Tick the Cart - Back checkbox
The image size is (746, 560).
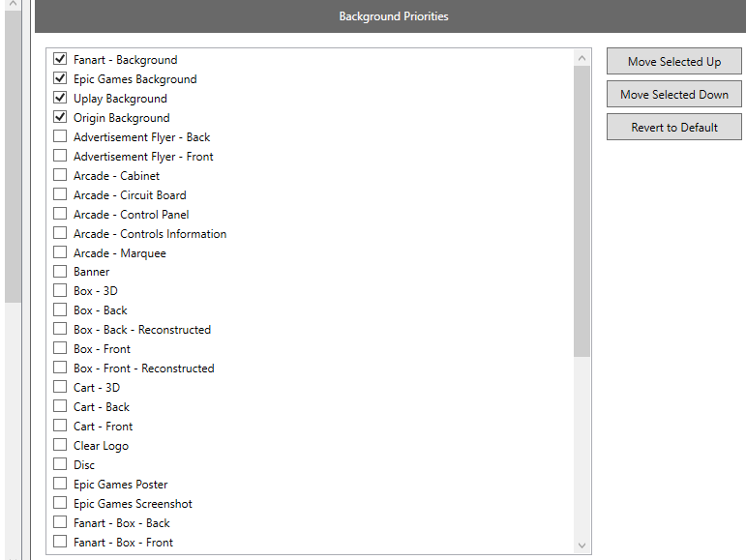pos(60,406)
